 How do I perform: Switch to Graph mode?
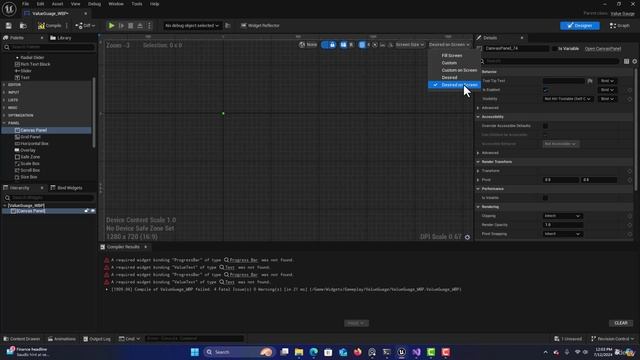[620, 26]
